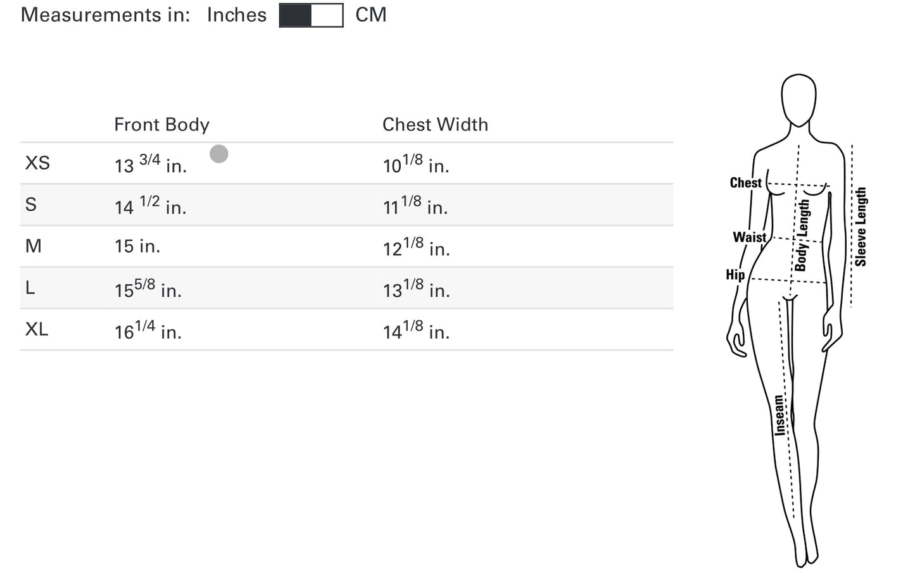Select the XS size row label
Screen dimensions: 915x588
(x=37, y=163)
